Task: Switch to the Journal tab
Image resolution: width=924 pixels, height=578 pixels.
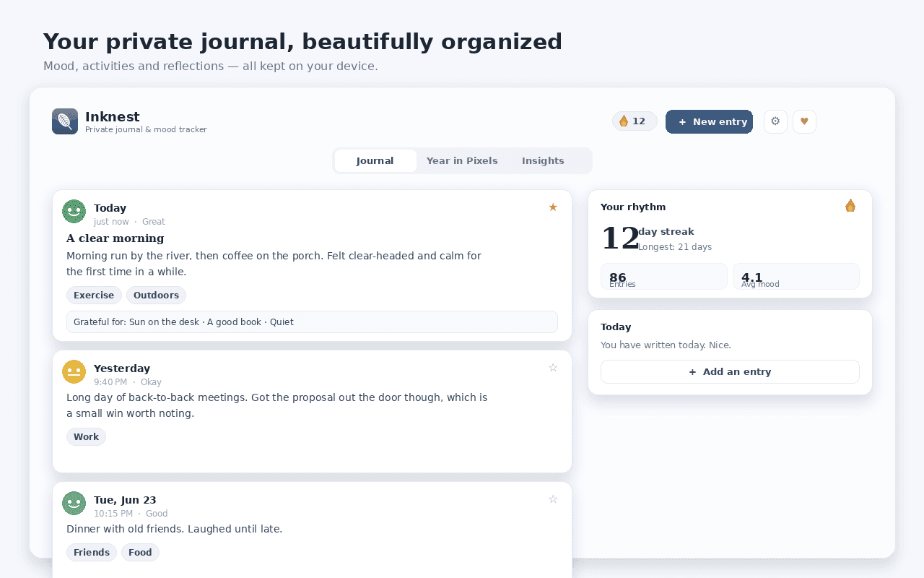Action: (375, 160)
